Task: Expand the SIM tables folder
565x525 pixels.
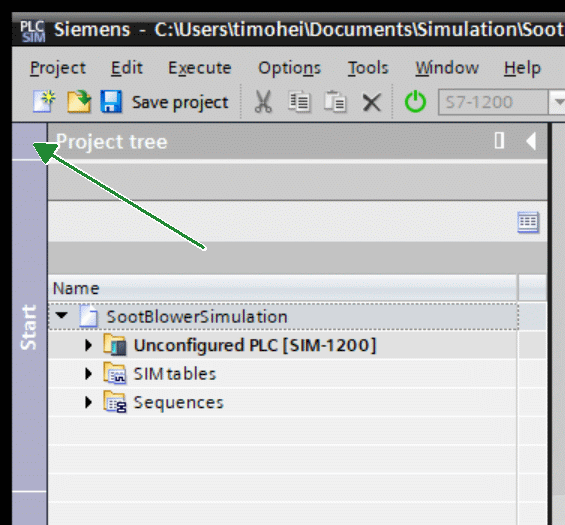Action: click(88, 374)
